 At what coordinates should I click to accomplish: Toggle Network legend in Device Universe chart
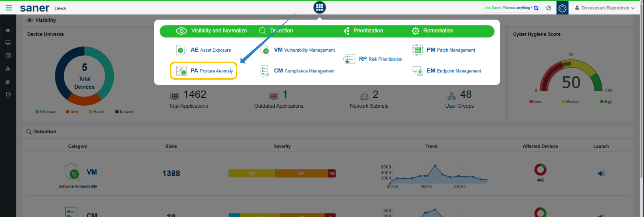[124, 112]
